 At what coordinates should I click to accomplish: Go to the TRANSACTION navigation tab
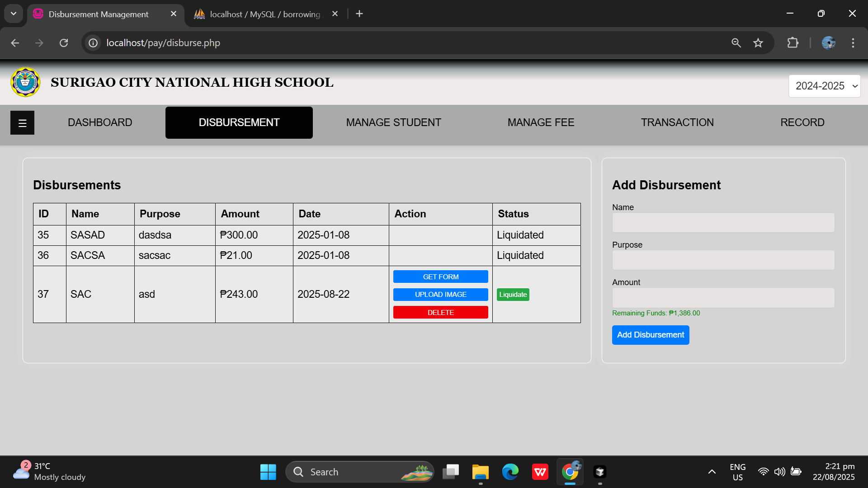(677, 122)
